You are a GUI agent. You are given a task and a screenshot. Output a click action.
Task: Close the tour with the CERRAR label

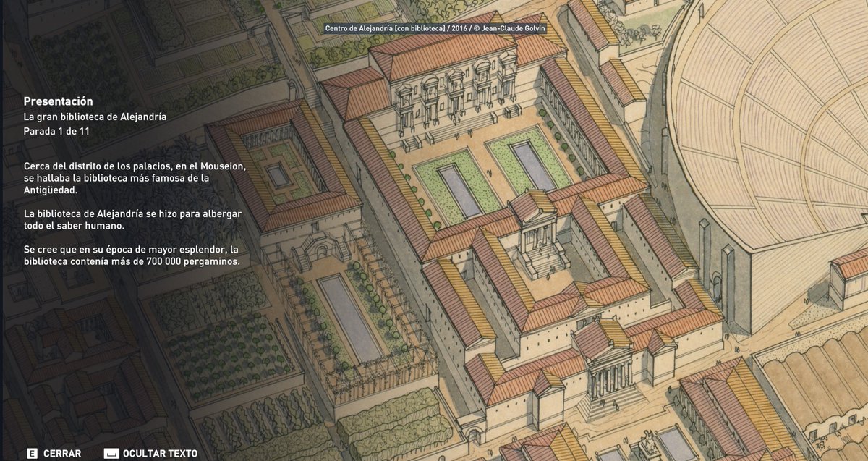(x=62, y=454)
